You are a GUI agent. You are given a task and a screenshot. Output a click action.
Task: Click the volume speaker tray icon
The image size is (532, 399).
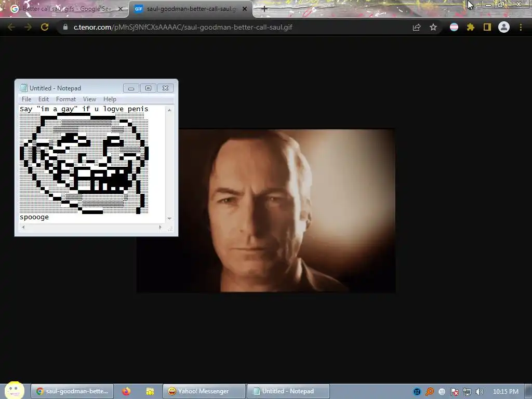[x=479, y=392]
